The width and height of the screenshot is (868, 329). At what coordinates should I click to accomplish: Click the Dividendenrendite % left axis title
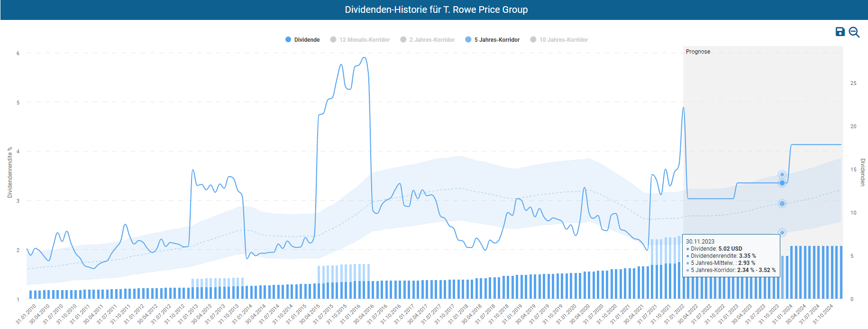10,172
